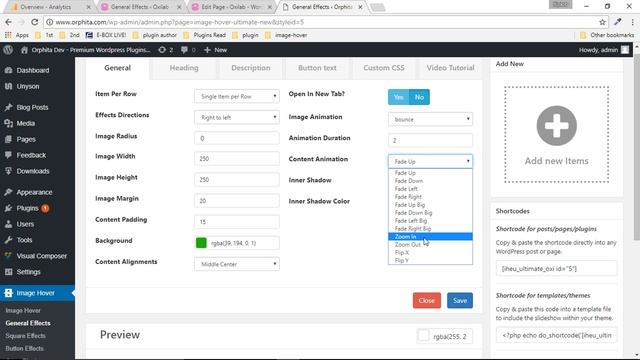The height and width of the screenshot is (360, 640).
Task: Choose Flip X from the list
Action: click(x=430, y=252)
